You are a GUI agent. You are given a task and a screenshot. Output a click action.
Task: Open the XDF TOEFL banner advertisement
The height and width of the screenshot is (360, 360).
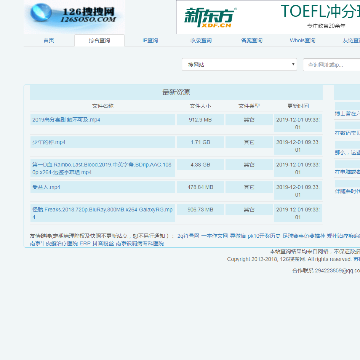(x=268, y=17)
